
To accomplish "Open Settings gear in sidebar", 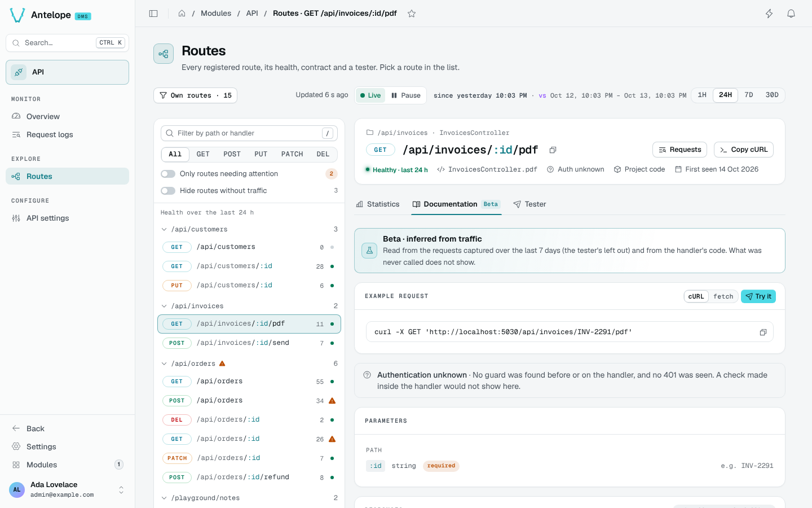I will tap(68, 446).
